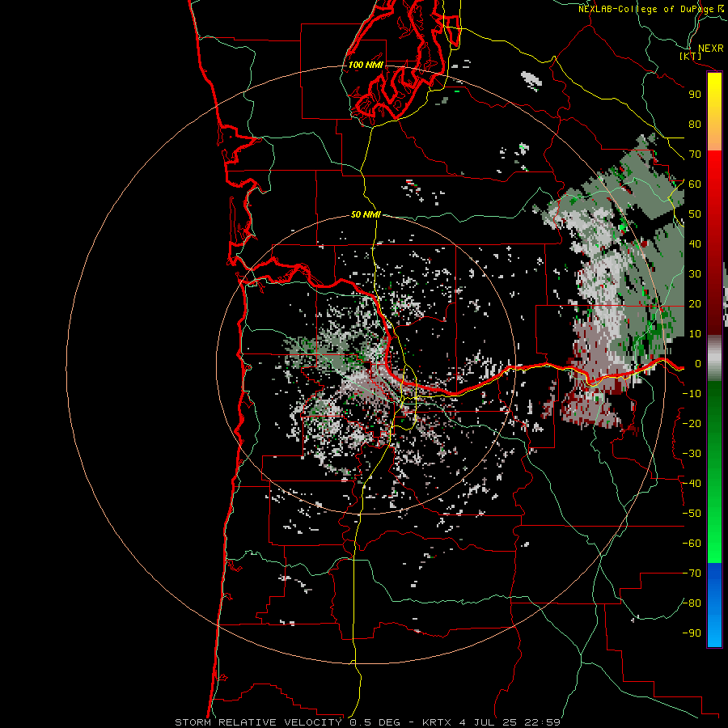This screenshot has height=728, width=728.
Task: Click the positive 40 value on velocity scale
Action: (x=695, y=243)
